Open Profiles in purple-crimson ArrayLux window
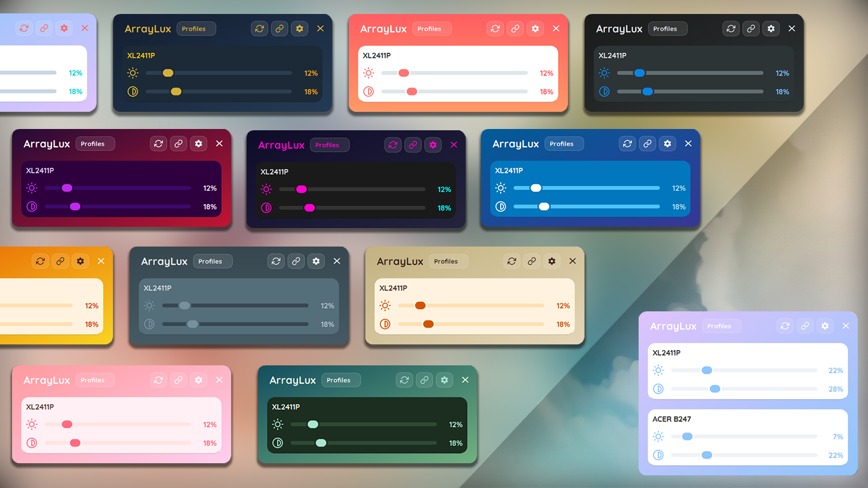Screen dimensions: 868x488 click(x=95, y=144)
